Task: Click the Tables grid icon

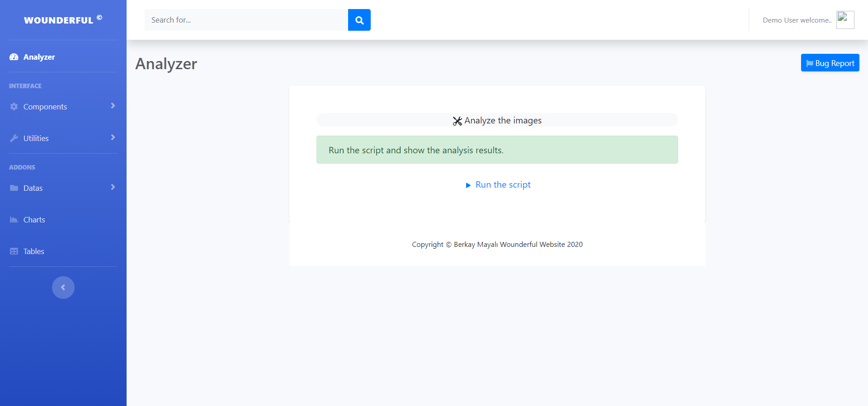Action: click(14, 251)
